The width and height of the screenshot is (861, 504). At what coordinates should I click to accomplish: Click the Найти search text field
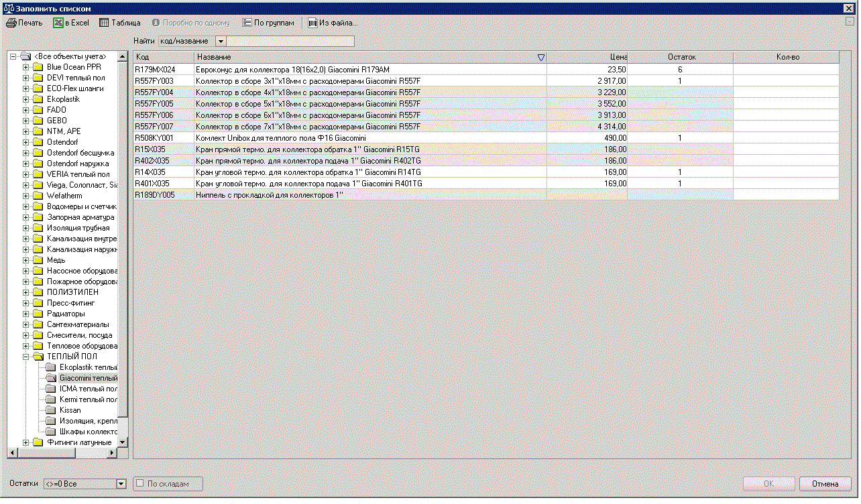pos(290,42)
